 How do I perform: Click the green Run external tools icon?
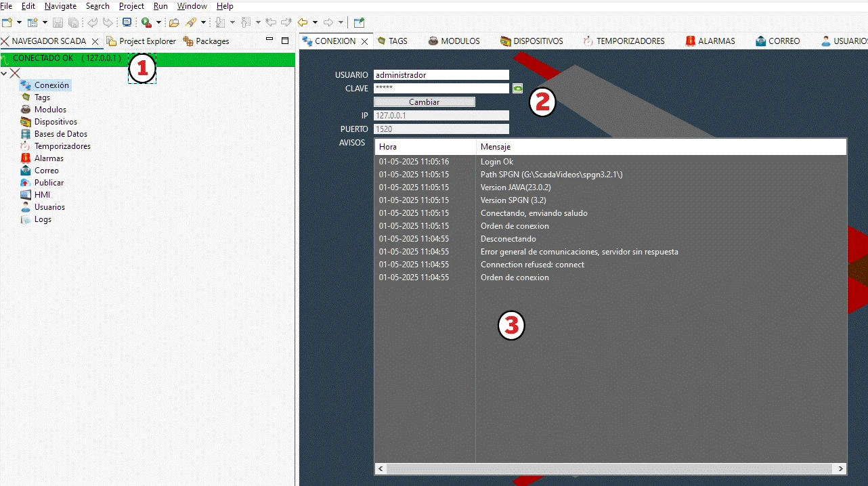(x=144, y=22)
